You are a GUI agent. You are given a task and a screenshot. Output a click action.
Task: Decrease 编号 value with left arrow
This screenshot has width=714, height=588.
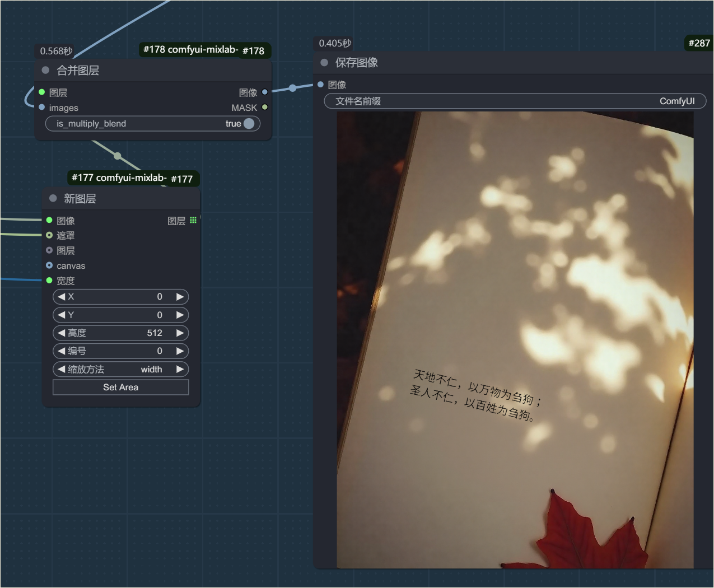62,351
